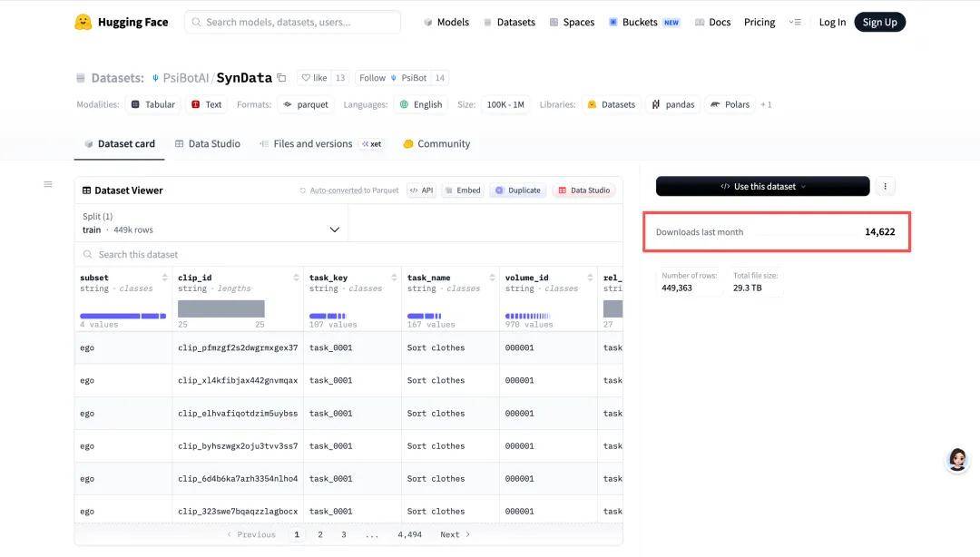Click the search magnifier icon in navbar
This screenshot has width=980, height=557.
tap(196, 22)
